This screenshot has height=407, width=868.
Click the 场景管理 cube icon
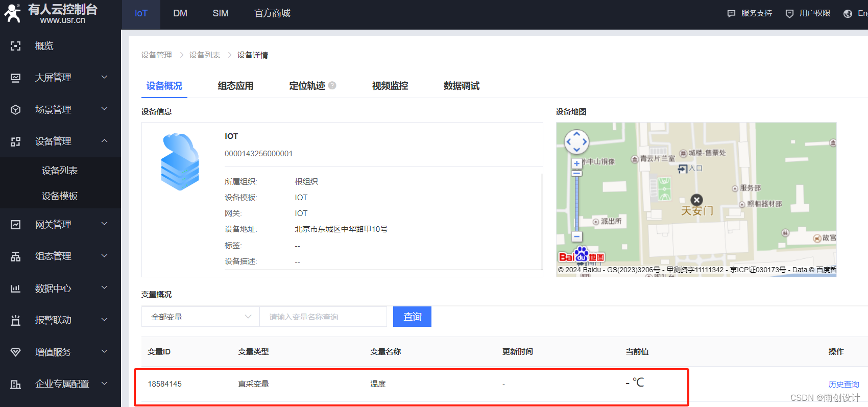pos(16,110)
